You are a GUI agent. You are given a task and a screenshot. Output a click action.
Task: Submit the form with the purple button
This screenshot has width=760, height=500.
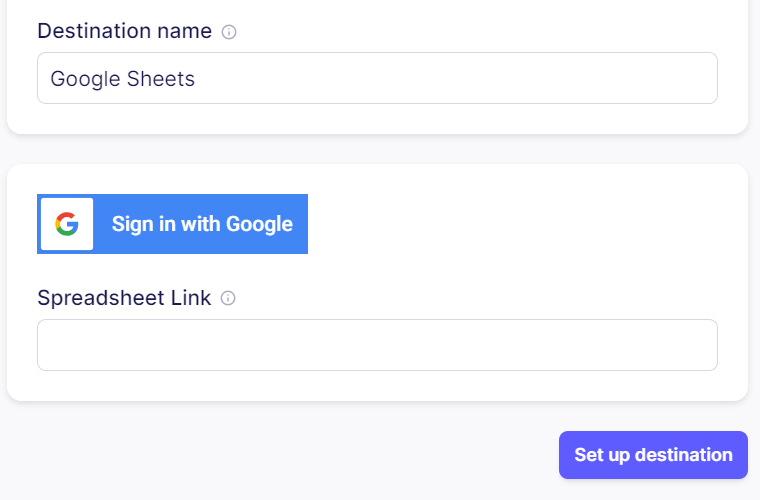[653, 455]
